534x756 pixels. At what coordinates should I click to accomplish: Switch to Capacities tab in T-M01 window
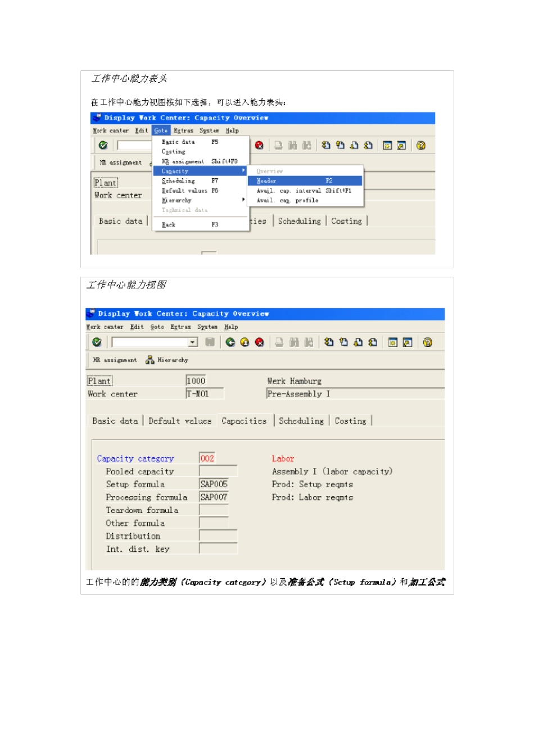click(x=244, y=421)
